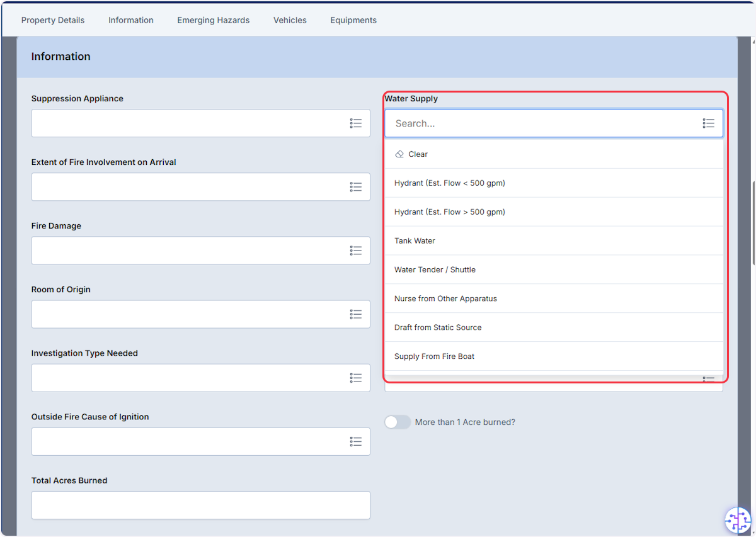Expand Investigation Type Needed dropdown field
This screenshot has width=756, height=537.
click(x=201, y=378)
